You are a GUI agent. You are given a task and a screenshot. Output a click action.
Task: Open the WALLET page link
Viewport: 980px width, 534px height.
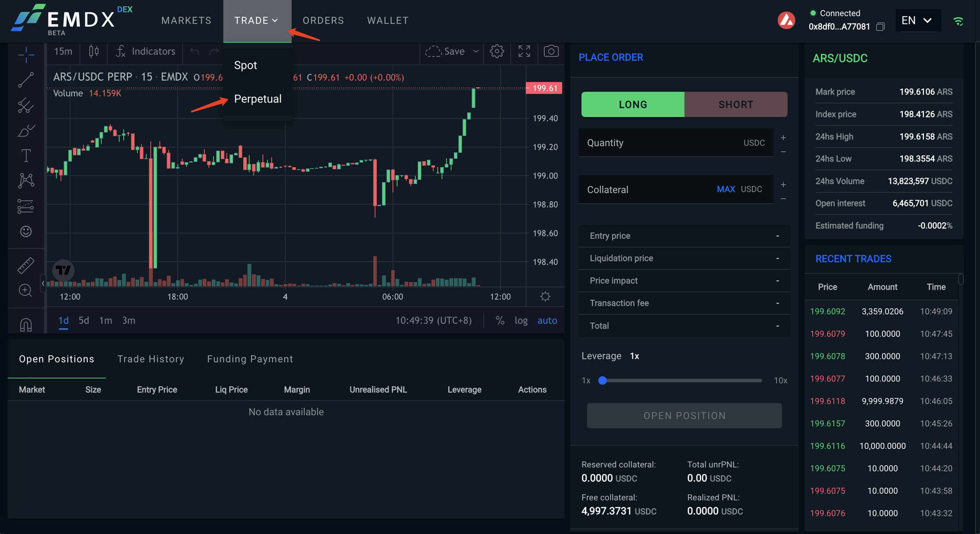click(x=388, y=20)
